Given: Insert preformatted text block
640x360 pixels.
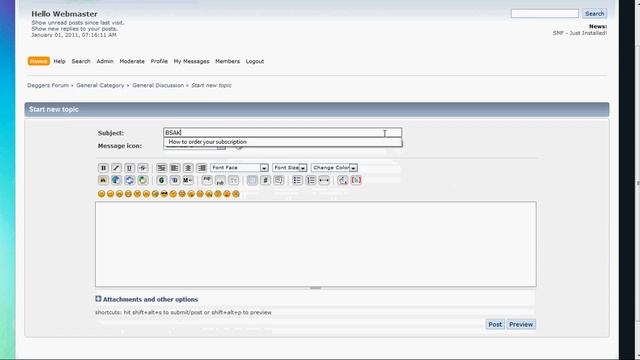Looking at the screenshot, I should pyautogui.click(x=162, y=168).
